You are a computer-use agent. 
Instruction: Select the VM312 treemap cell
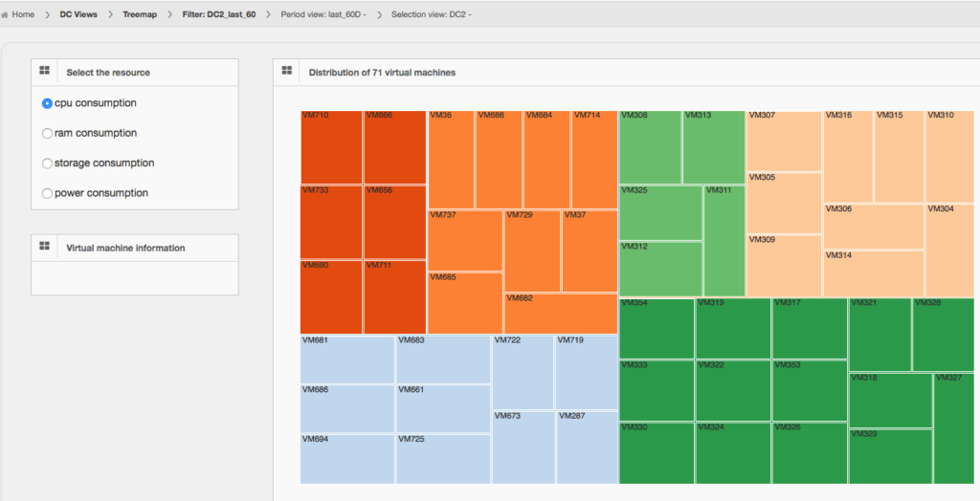coord(660,270)
